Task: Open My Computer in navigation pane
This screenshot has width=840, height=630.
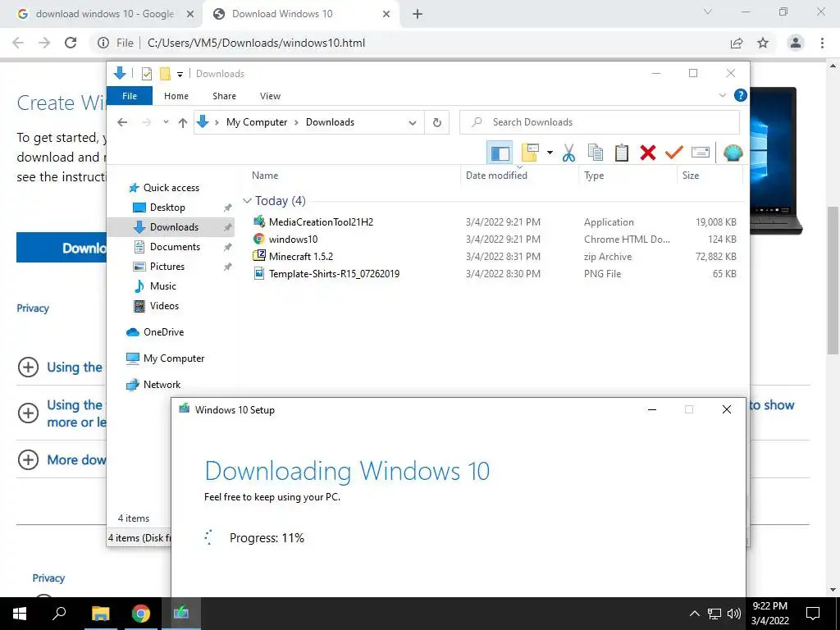Action: (x=174, y=358)
